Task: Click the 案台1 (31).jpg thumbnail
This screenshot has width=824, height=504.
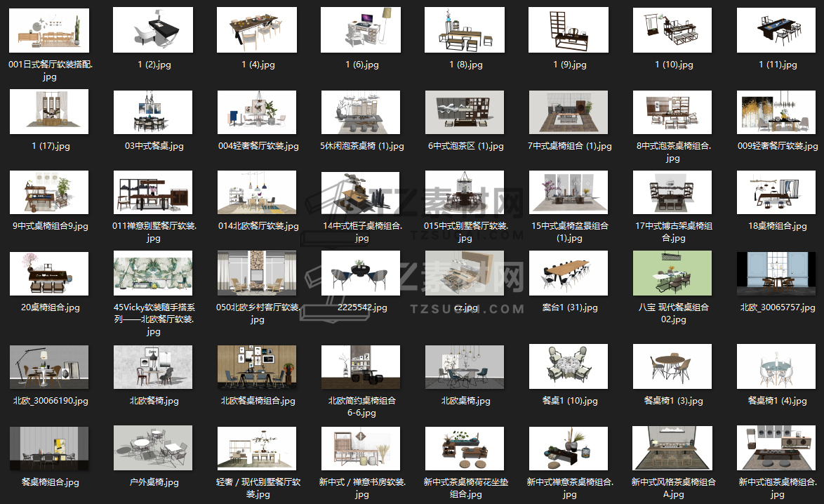Action: (569, 273)
